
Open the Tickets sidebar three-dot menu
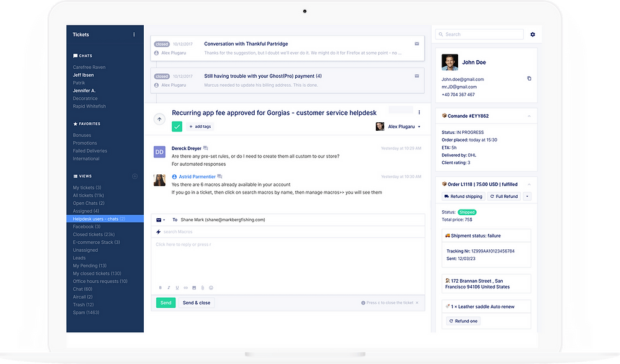[x=134, y=35]
